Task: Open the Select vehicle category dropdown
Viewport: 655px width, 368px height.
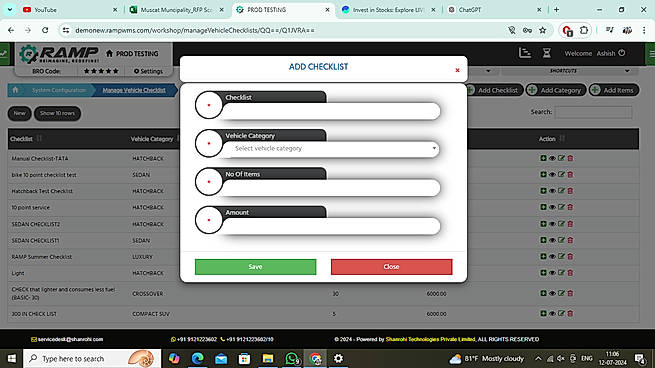Action: 331,149
